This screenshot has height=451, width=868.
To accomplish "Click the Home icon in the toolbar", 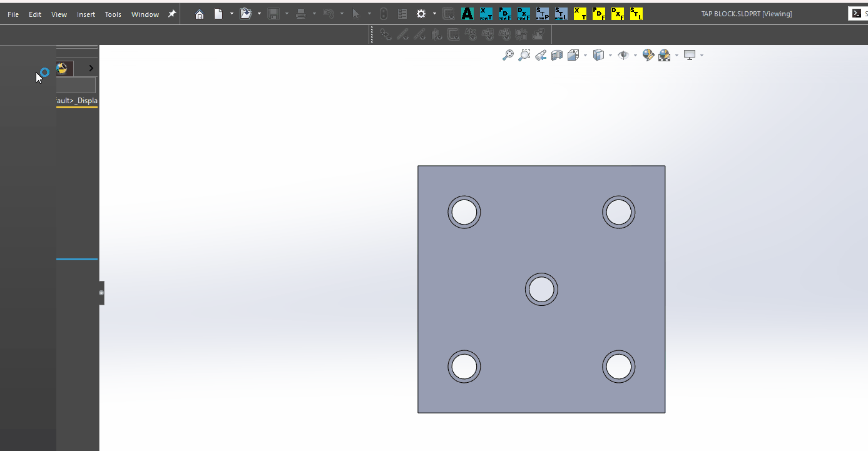I will (x=200, y=14).
